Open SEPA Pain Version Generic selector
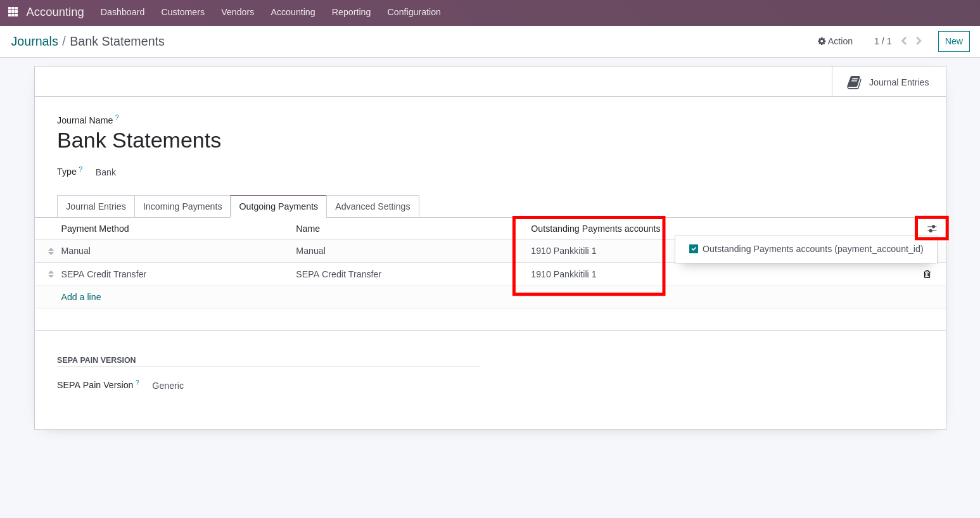 (168, 386)
